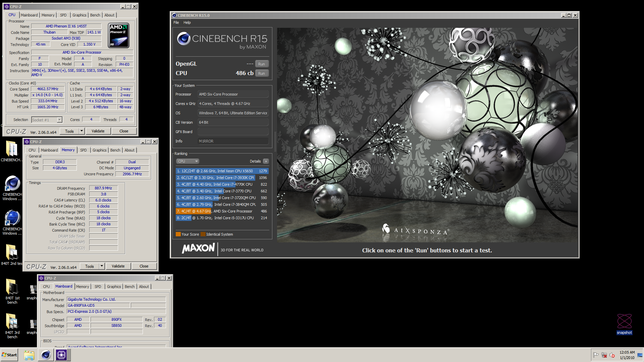Select ranking row Intel Core i5-3317U
Image resolution: width=644 pixels, height=362 pixels.
pos(222,218)
